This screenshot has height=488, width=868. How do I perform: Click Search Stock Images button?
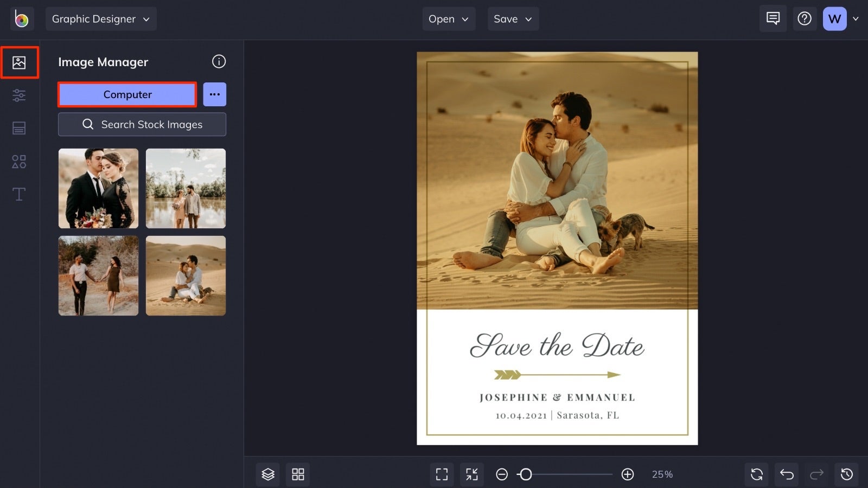(142, 124)
